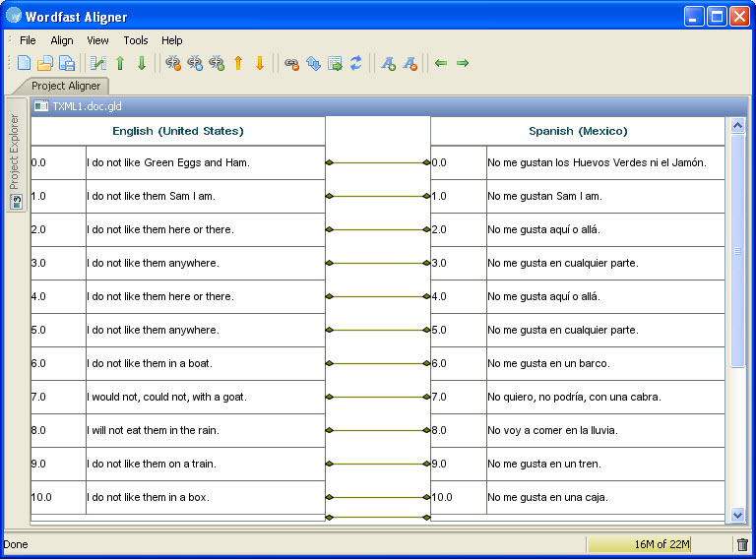The image size is (756, 560).
Task: Click the green right arrow icon
Action: pos(463,63)
